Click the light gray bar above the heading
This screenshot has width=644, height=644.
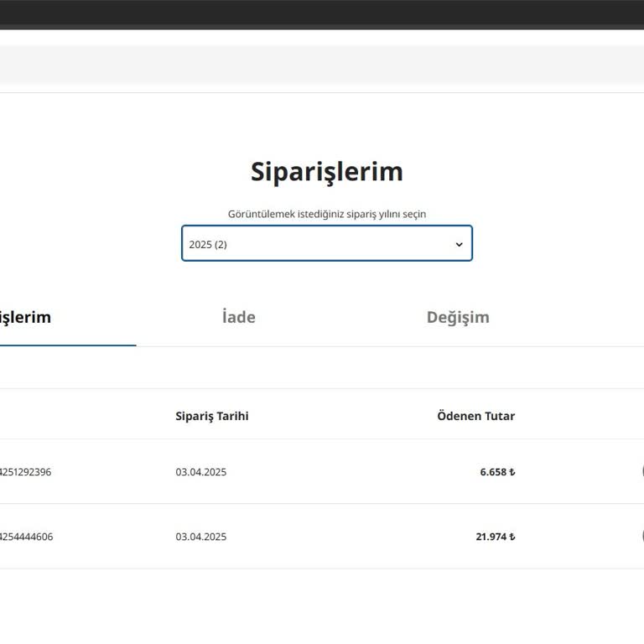322,65
